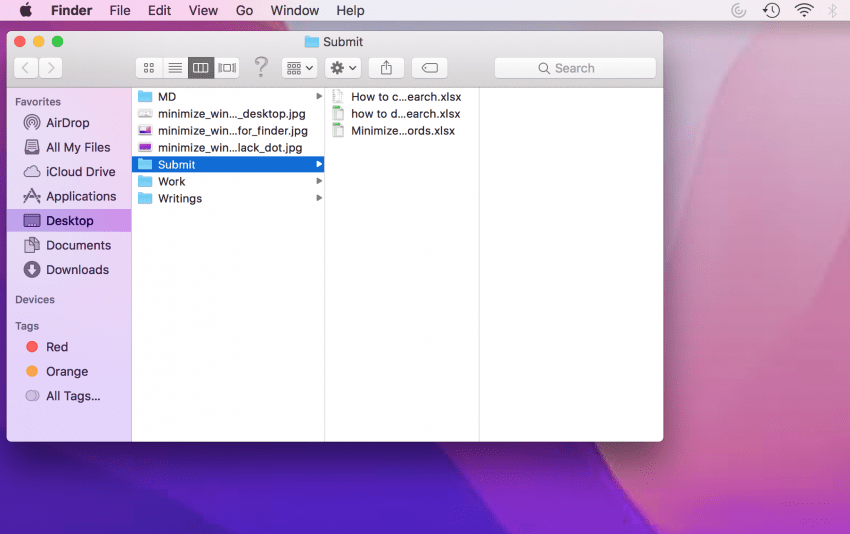This screenshot has width=850, height=534.
Task: Open Applications in the sidebar
Action: coord(69,196)
